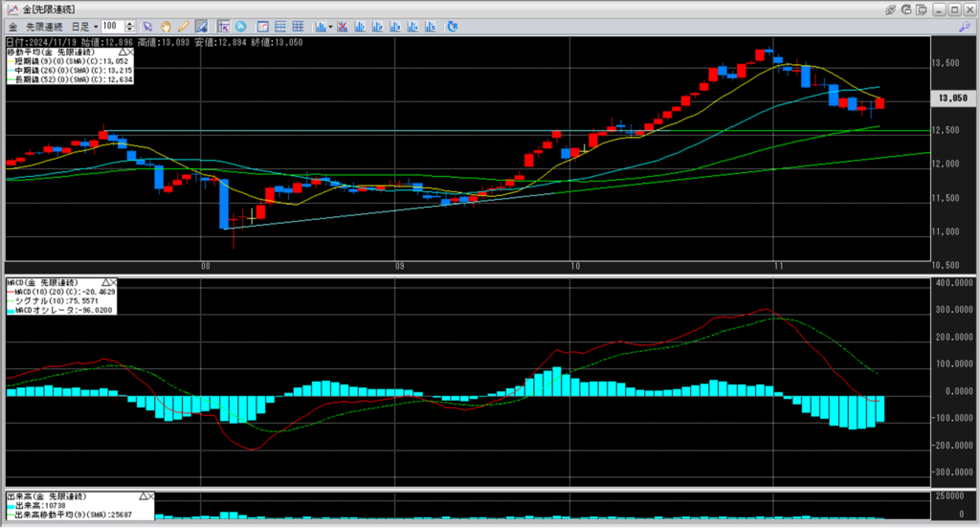The height and width of the screenshot is (528, 980).
Task: Select the arrow pointer tool
Action: 146,26
